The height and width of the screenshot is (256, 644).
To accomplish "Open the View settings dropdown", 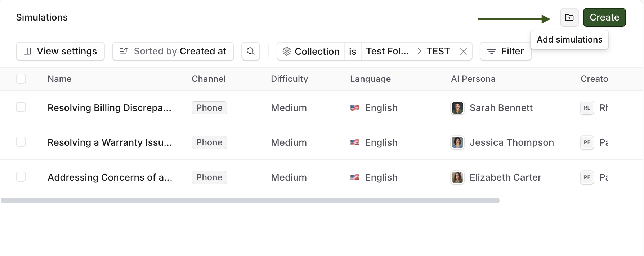I will click(60, 51).
